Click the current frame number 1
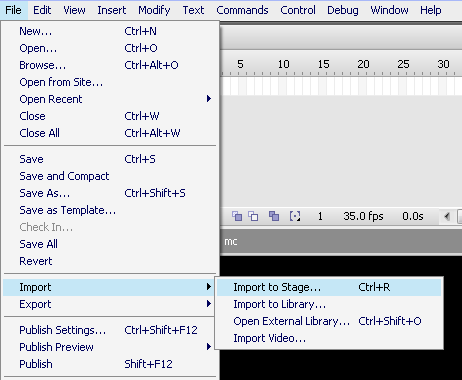Image resolution: width=462 pixels, height=380 pixels. click(320, 216)
